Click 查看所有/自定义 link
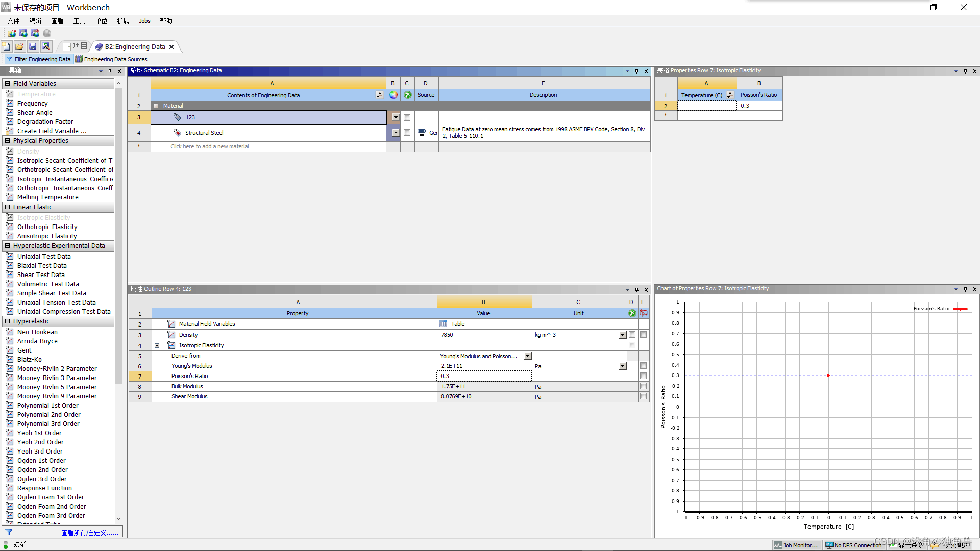 point(90,533)
